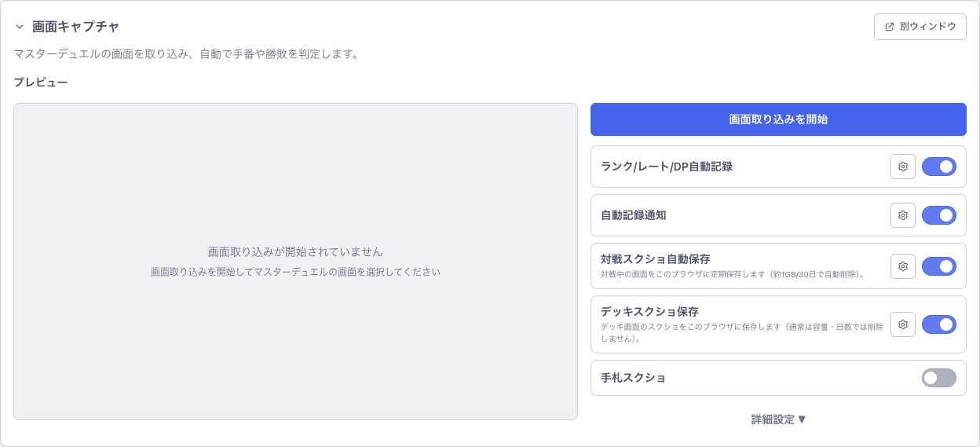The width and height of the screenshot is (980, 447).
Task: Enable 手札スクショ toggle
Action: 939,378
